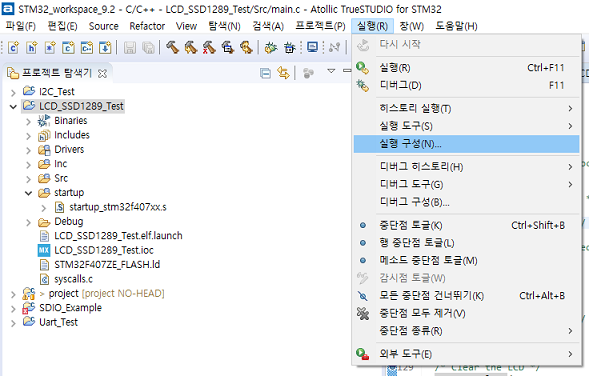Open 중단점 종류(R) submenu

[x=466, y=331]
